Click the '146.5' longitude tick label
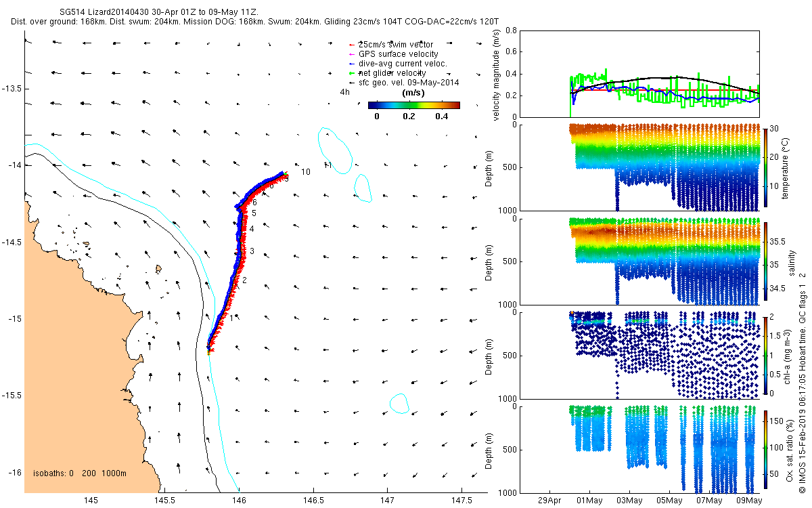The height and width of the screenshot is (508, 812). (313, 501)
